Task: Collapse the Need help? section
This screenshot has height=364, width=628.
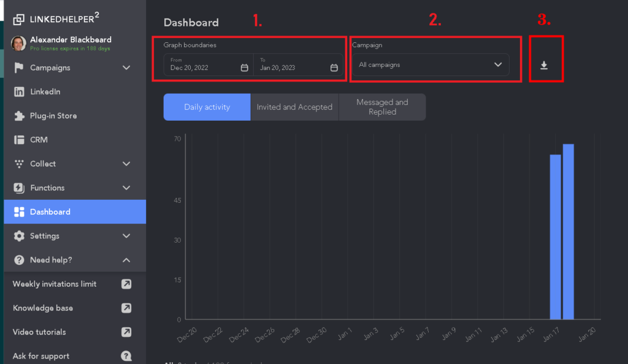Action: pyautogui.click(x=126, y=260)
